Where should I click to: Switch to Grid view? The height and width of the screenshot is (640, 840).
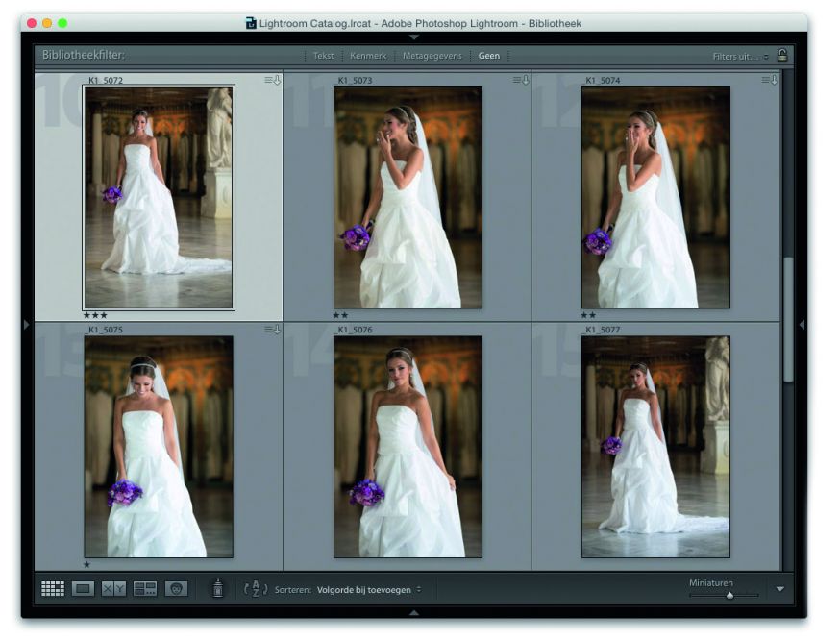[x=53, y=589]
